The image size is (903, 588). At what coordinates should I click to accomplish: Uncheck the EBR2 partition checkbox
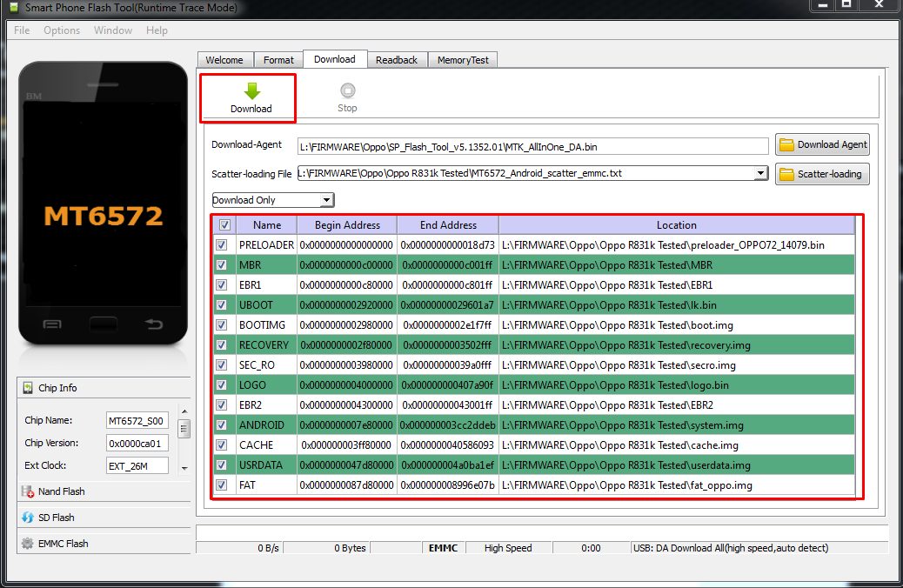click(x=221, y=405)
